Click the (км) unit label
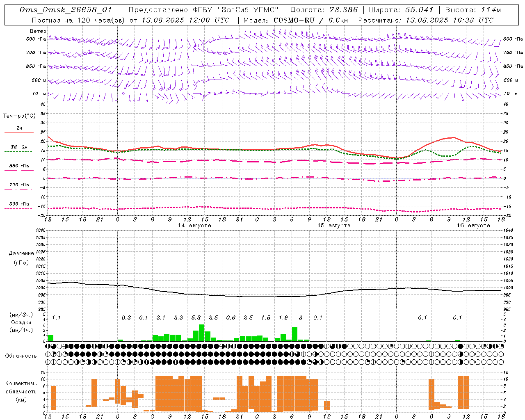The width and height of the screenshot is (525, 420). [22, 399]
